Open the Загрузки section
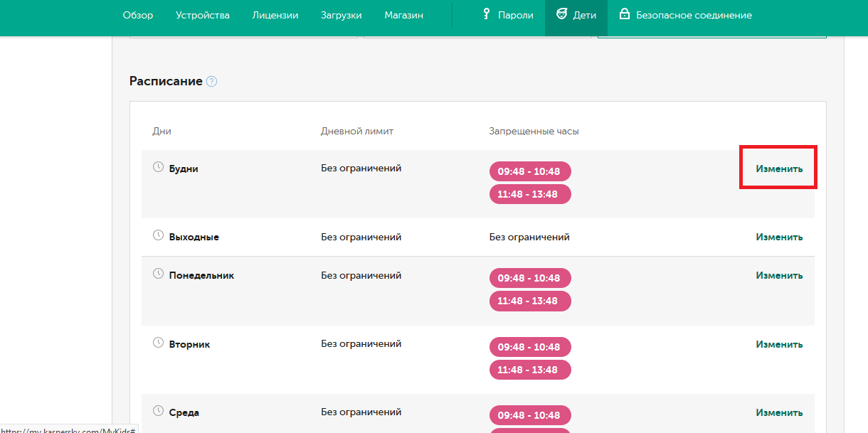The width and height of the screenshot is (868, 433). pos(342,15)
